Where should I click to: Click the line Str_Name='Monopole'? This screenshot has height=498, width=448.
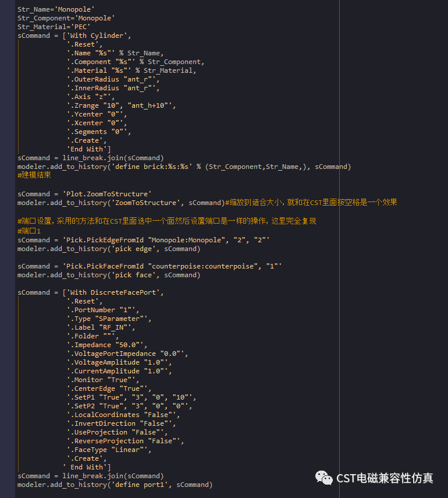pos(56,9)
